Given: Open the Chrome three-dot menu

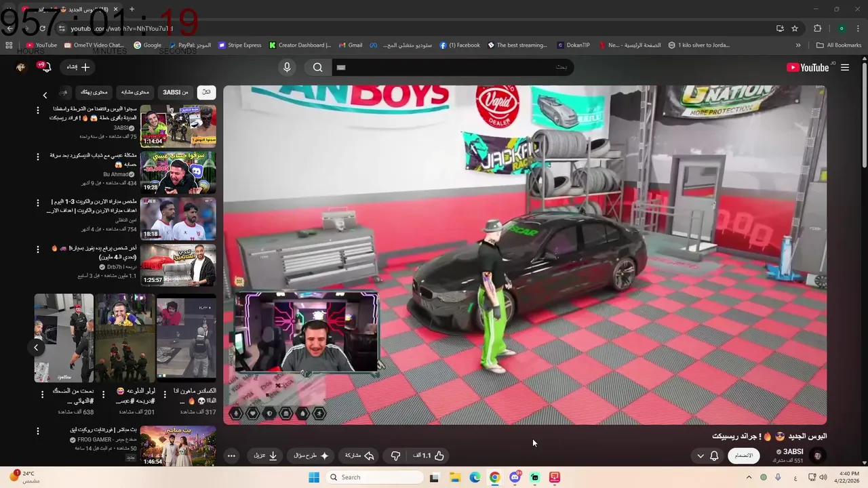Looking at the screenshot, I should pos(858,28).
